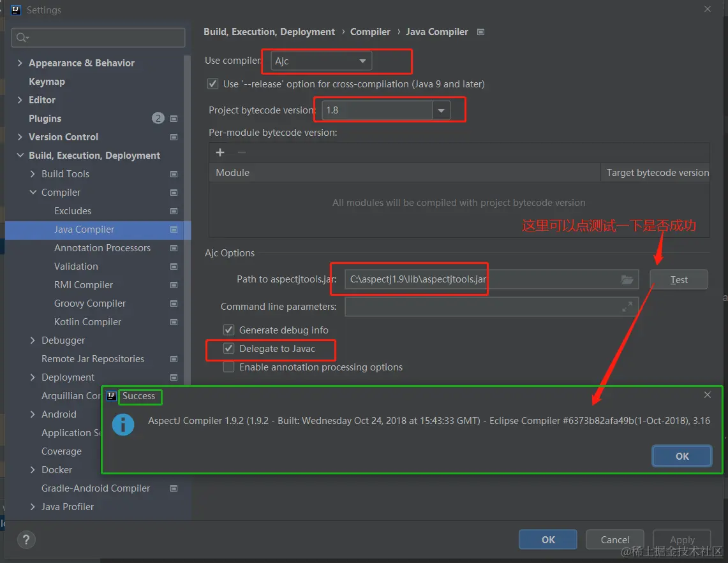Image resolution: width=728 pixels, height=563 pixels.
Task: Click the Module column header
Action: pos(405,173)
